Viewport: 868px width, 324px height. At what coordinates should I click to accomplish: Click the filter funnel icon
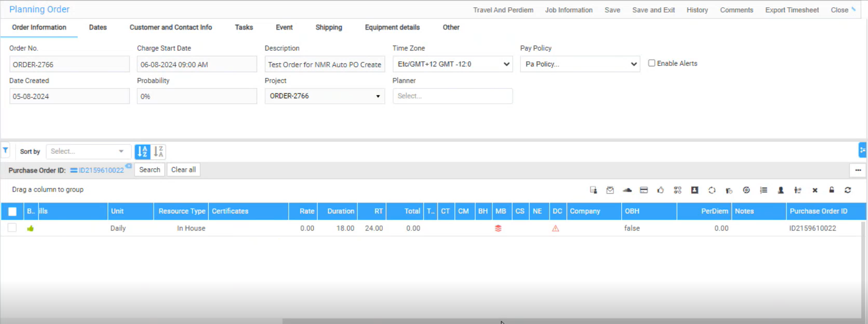(x=5, y=151)
